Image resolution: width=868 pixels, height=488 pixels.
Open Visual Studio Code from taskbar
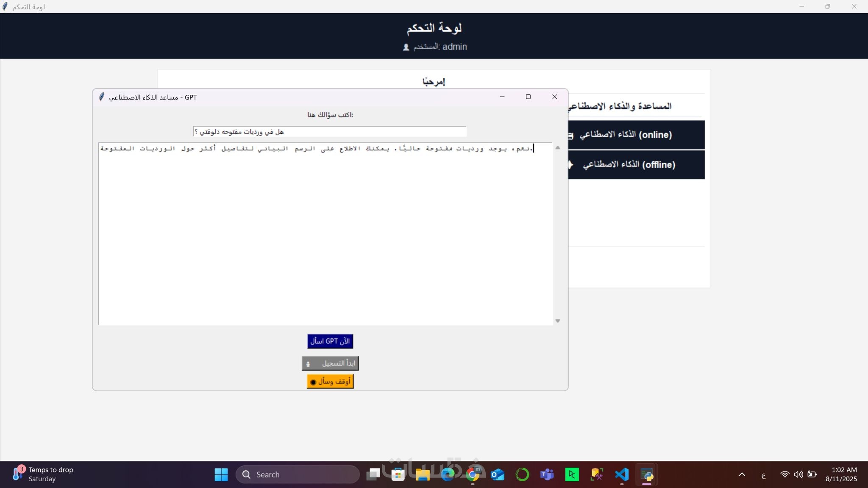pyautogui.click(x=622, y=474)
